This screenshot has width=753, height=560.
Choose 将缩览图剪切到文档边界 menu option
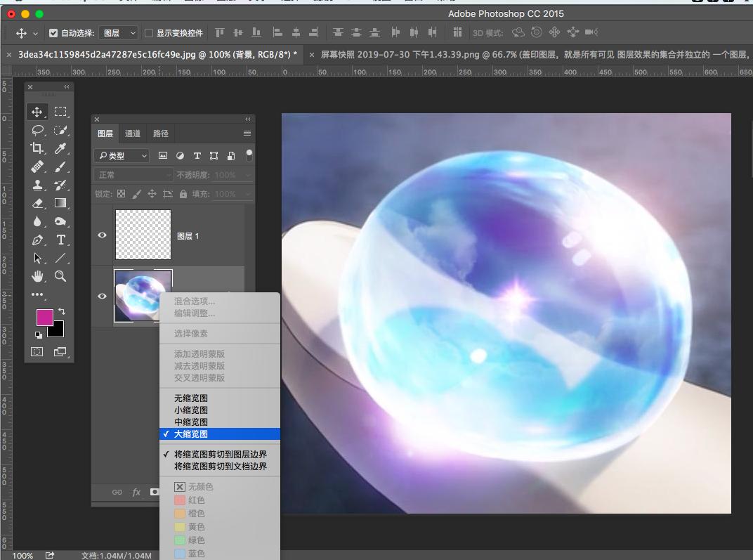pos(221,467)
